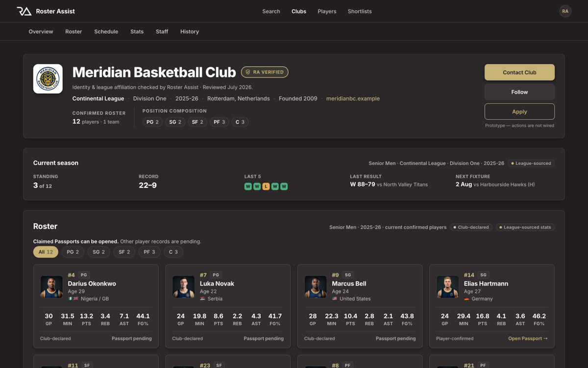Click the Darius Okonkwo player name
The image size is (588, 368).
92,284
